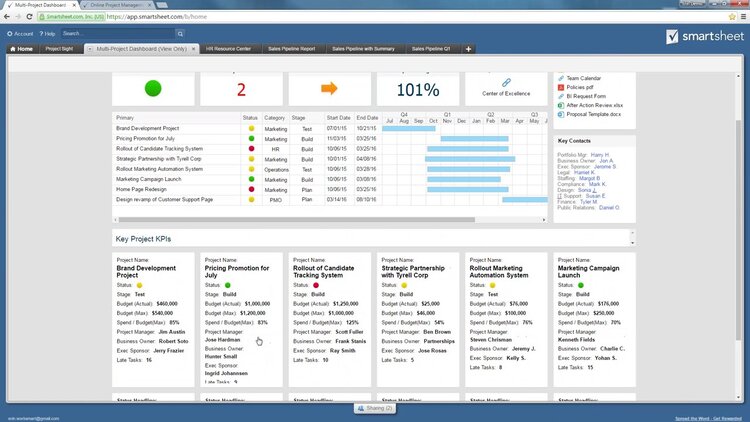Switch to Sales Pipeline Q1 tab
The height and width of the screenshot is (422, 750).
tap(431, 49)
